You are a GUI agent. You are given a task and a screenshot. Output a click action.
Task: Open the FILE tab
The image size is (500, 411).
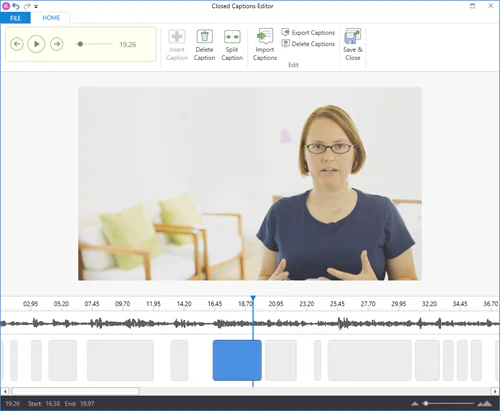[x=15, y=18]
